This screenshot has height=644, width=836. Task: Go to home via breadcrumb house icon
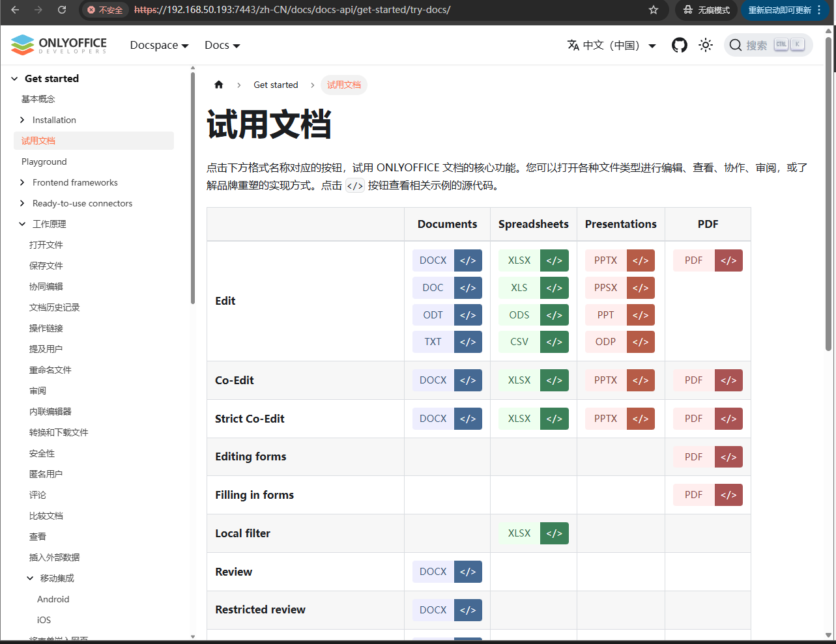pyautogui.click(x=219, y=85)
